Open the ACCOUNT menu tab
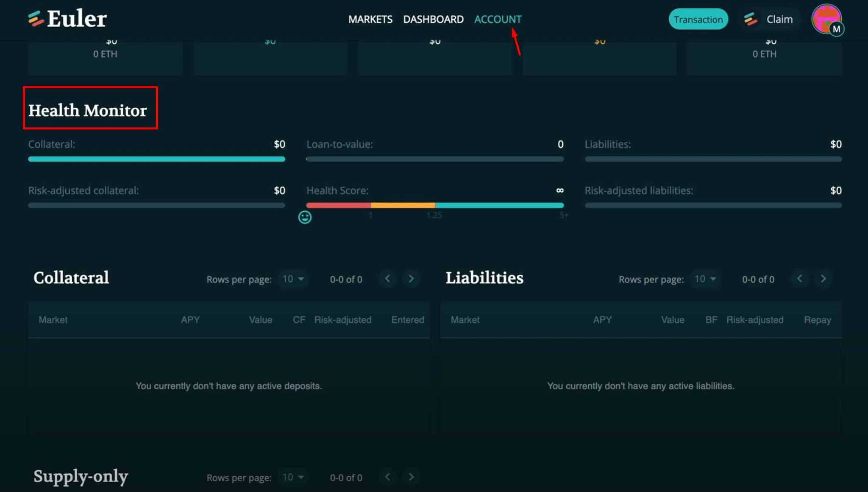 (x=497, y=19)
